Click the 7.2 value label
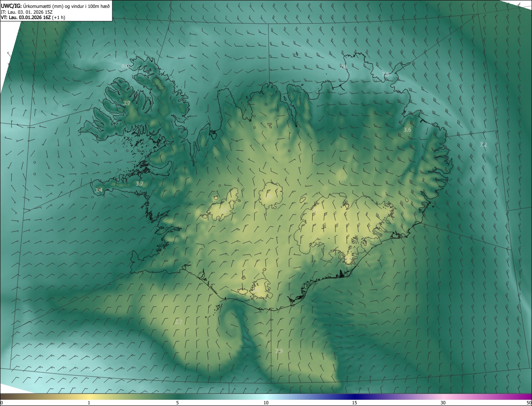Screen dimensions: 532x406 coord(483,144)
